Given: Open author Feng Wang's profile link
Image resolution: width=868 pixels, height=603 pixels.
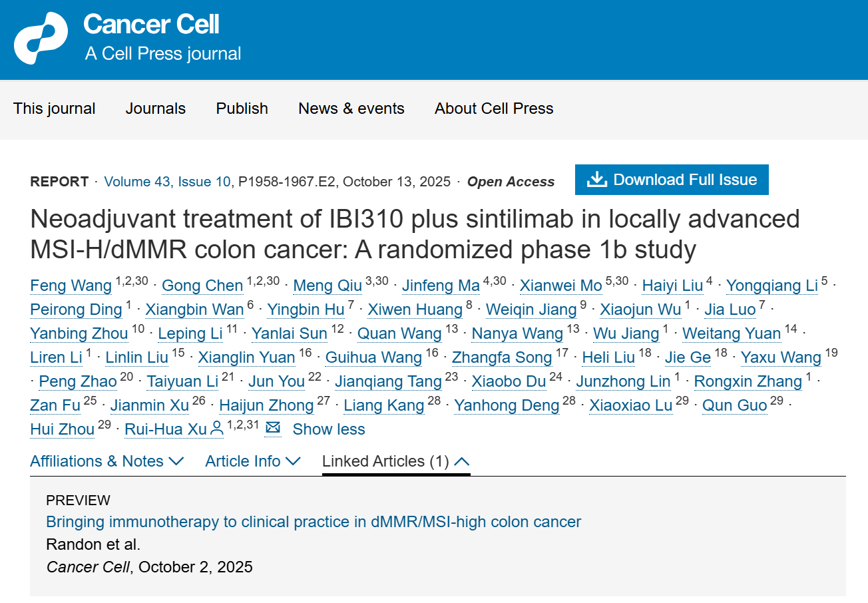Looking at the screenshot, I should tap(71, 286).
